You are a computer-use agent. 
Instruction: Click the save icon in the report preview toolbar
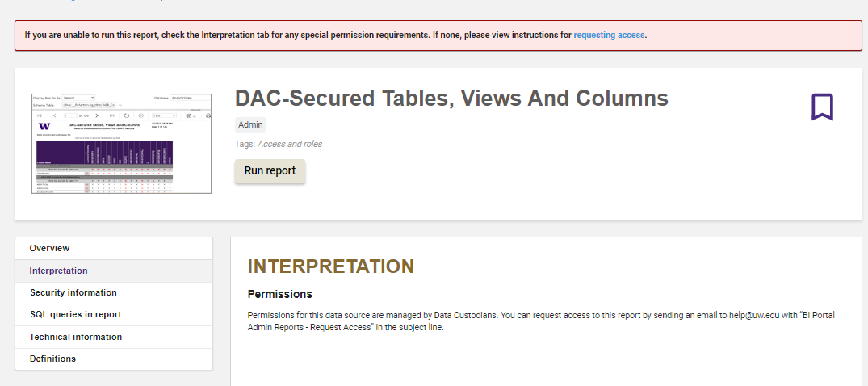[x=188, y=115]
